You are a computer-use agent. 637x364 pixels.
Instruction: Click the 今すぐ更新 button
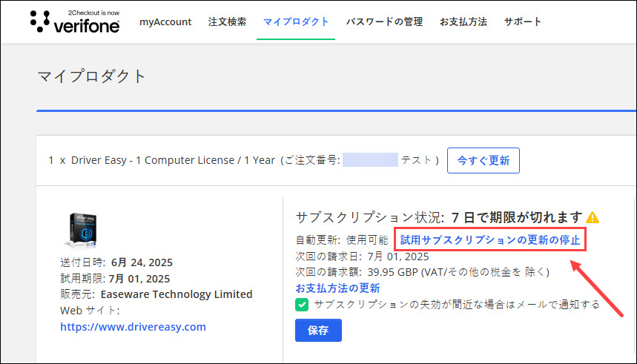pyautogui.click(x=483, y=160)
